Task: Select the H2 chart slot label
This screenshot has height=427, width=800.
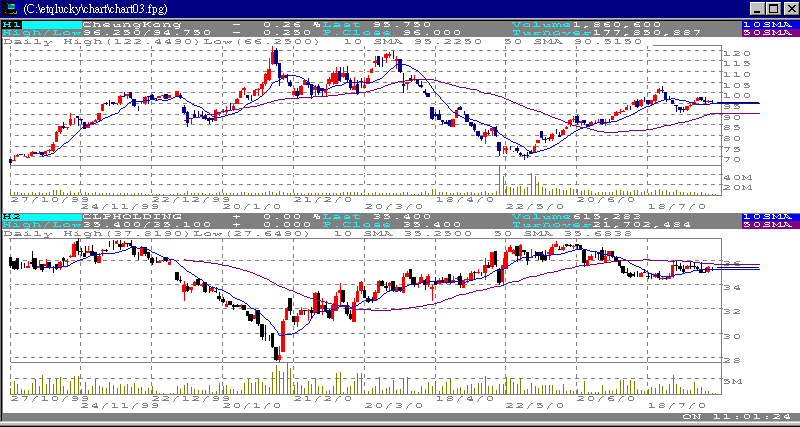Action: 10,217
